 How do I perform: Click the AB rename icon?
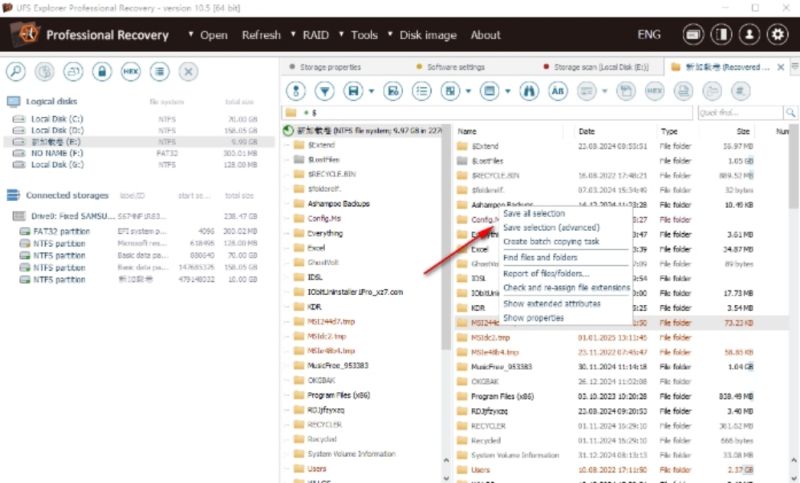(558, 91)
